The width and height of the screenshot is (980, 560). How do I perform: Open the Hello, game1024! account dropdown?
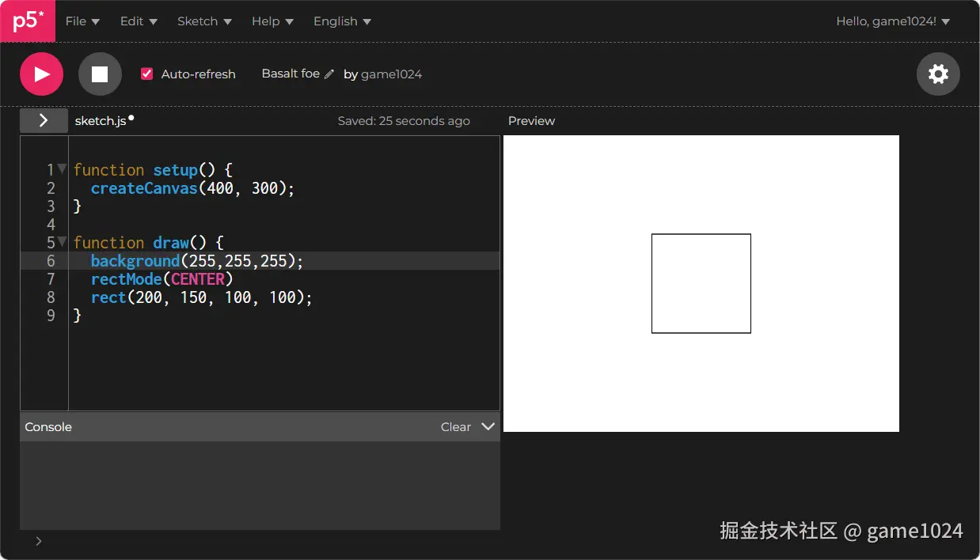tap(893, 21)
